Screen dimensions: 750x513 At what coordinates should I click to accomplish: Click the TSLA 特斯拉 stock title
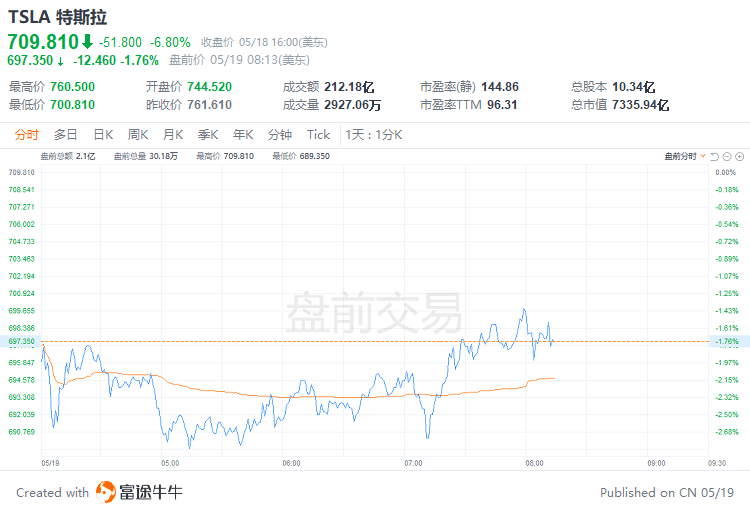pyautogui.click(x=57, y=17)
